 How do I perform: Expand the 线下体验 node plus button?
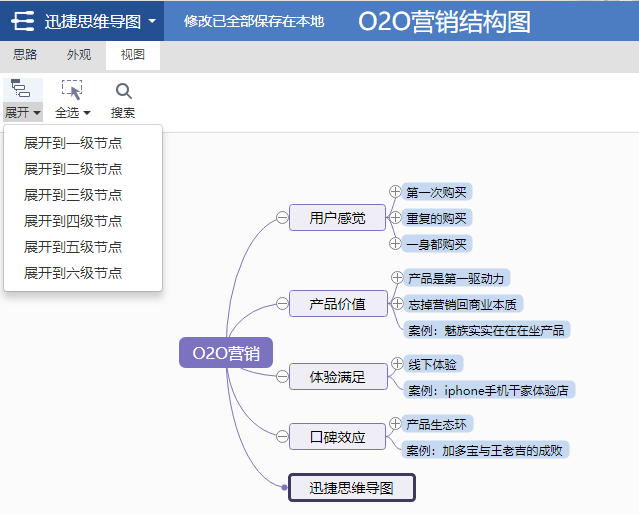click(x=397, y=363)
